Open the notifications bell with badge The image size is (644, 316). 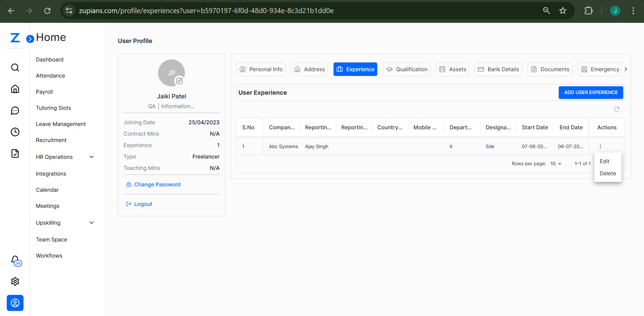(15, 260)
